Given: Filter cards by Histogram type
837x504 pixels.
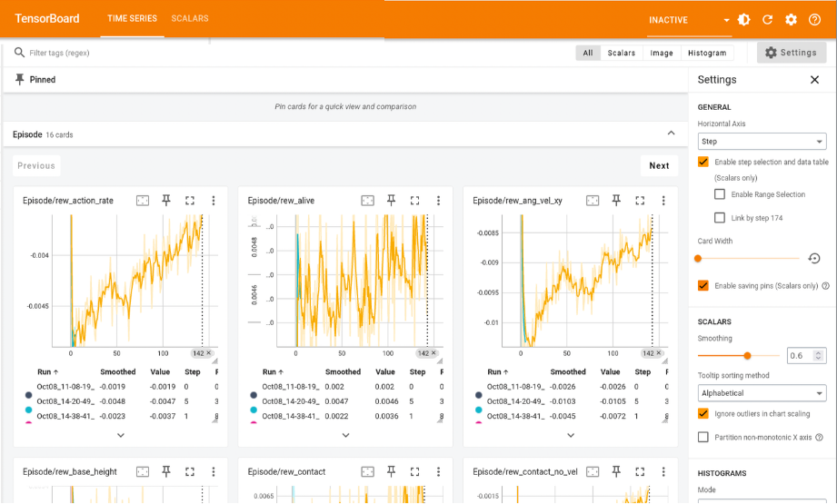Looking at the screenshot, I should click(x=706, y=53).
